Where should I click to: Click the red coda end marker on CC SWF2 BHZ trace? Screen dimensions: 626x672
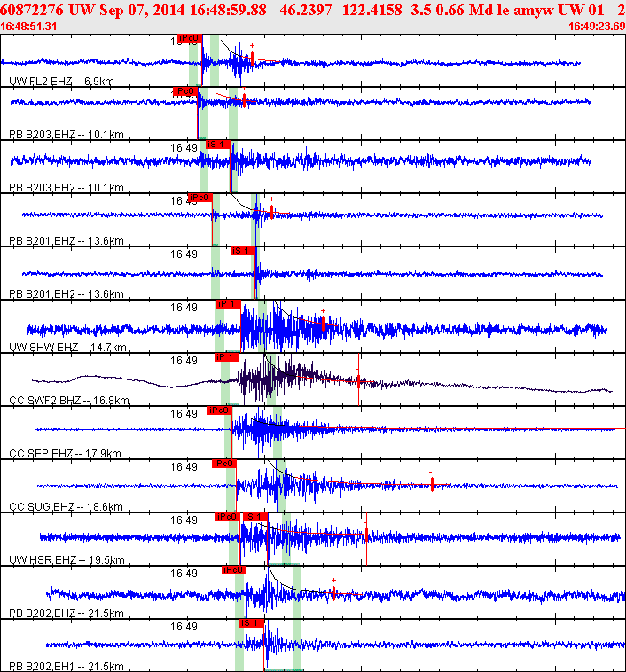click(359, 380)
